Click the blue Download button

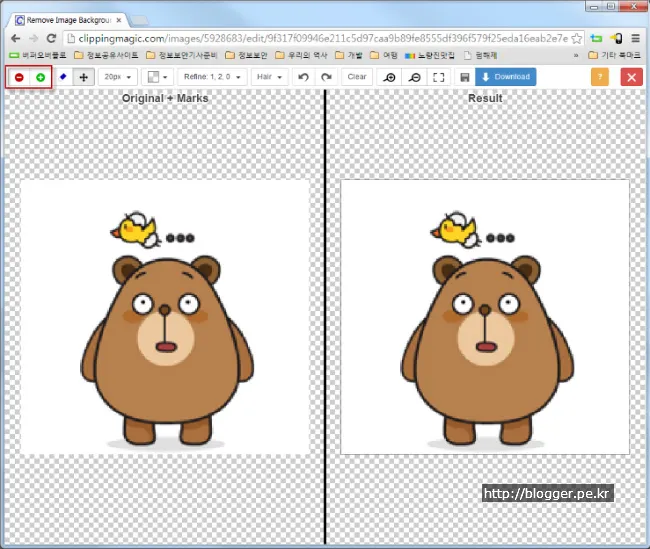click(x=506, y=77)
